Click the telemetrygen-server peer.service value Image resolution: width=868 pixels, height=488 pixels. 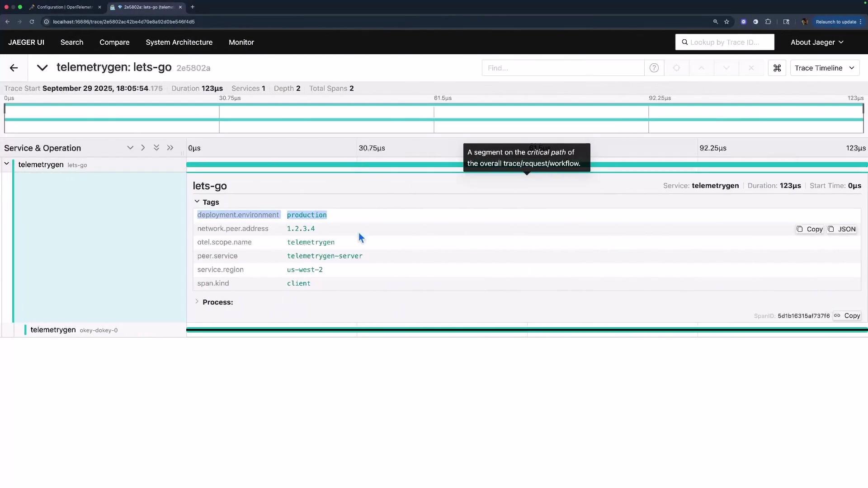pyautogui.click(x=325, y=256)
